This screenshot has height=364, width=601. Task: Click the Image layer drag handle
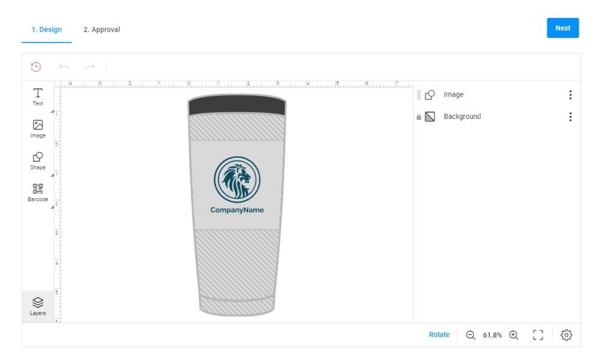pos(419,95)
